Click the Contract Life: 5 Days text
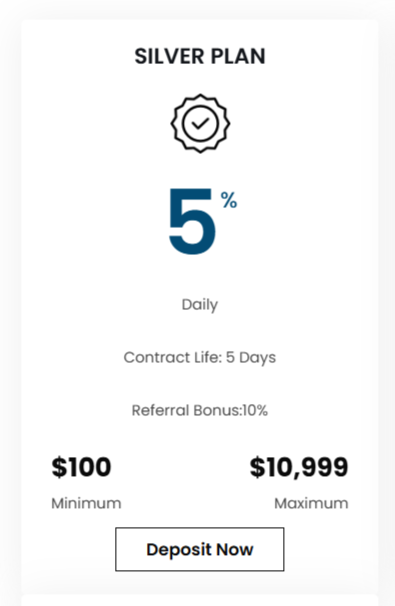 [x=200, y=358]
